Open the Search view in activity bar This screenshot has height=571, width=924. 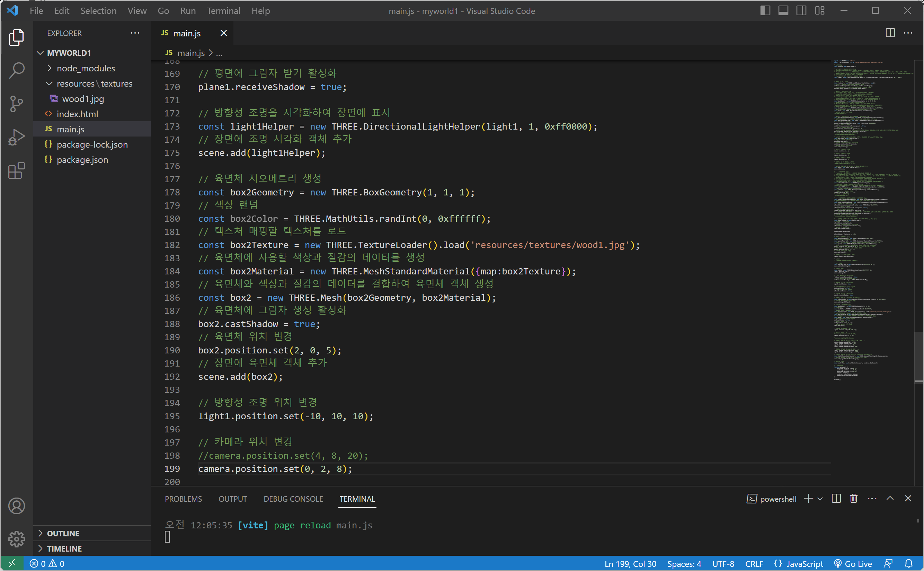point(17,70)
